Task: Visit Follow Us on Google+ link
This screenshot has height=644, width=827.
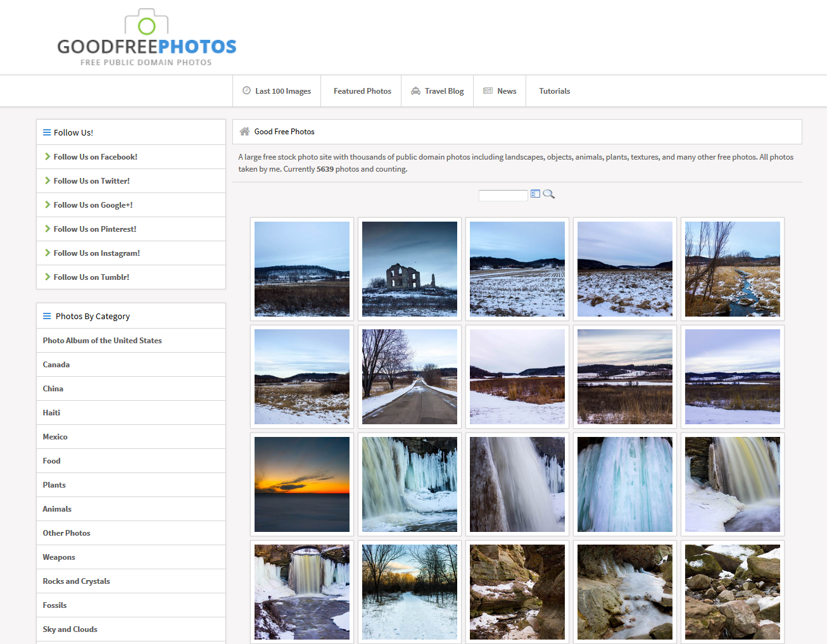Action: tap(93, 205)
